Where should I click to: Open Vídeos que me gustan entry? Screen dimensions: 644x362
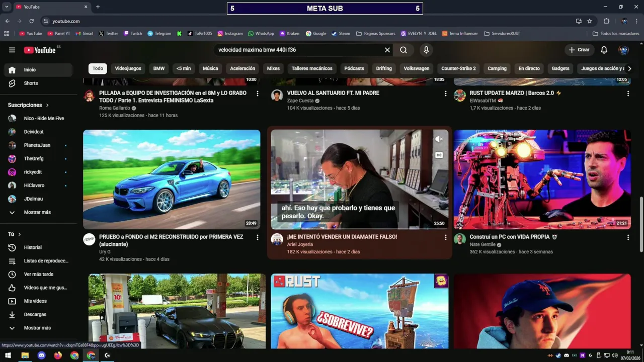[38, 288]
